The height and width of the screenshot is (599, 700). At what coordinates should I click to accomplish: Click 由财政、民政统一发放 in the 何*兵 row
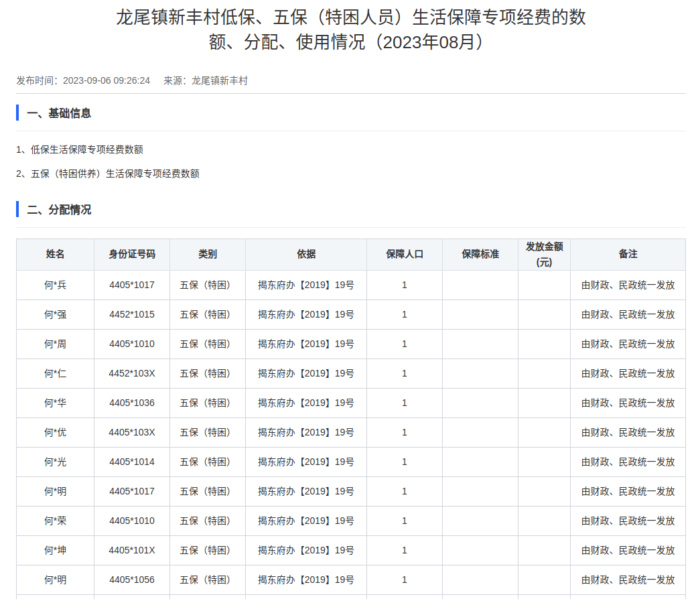(628, 285)
